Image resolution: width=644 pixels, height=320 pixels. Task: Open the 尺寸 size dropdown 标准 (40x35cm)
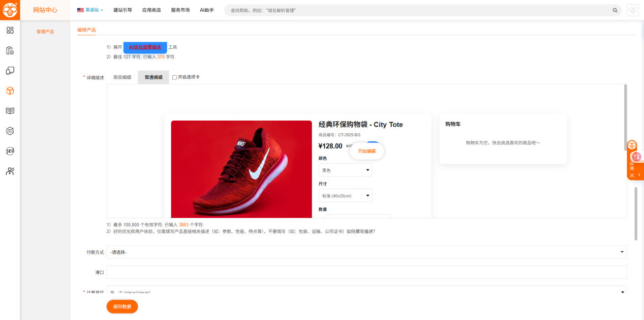(345, 195)
